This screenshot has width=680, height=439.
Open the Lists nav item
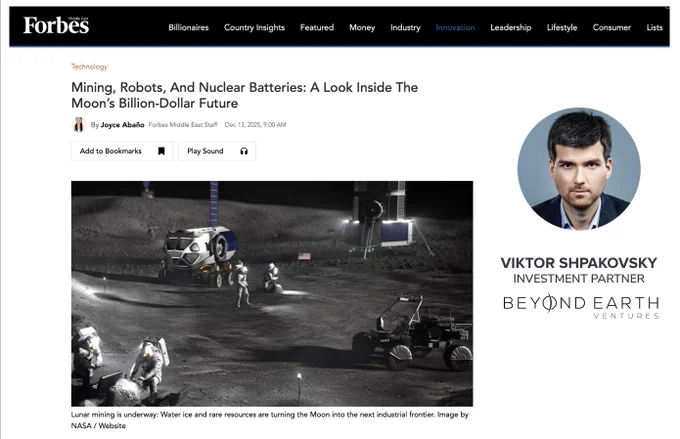[x=654, y=27]
